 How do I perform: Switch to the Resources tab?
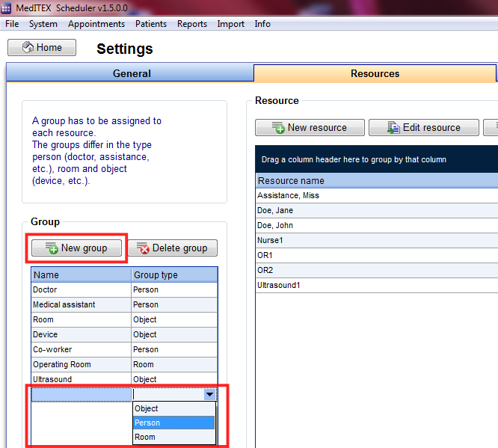[375, 73]
